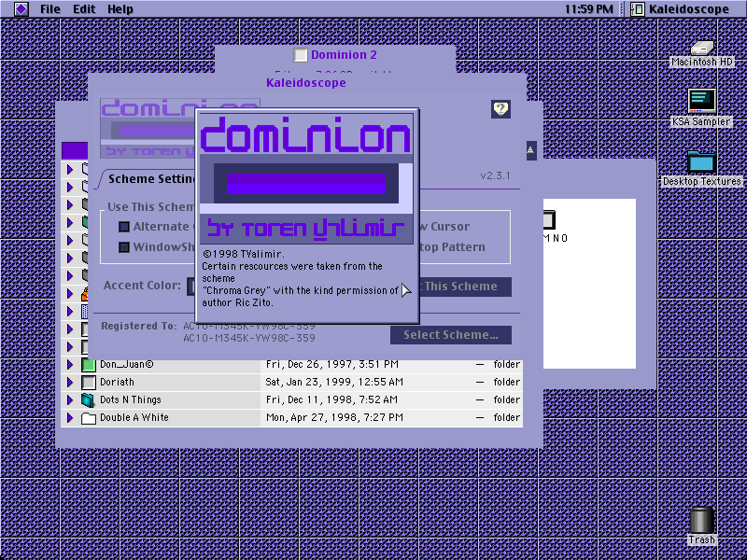
Task: Click the Select Scheme... button
Action: tap(451, 335)
